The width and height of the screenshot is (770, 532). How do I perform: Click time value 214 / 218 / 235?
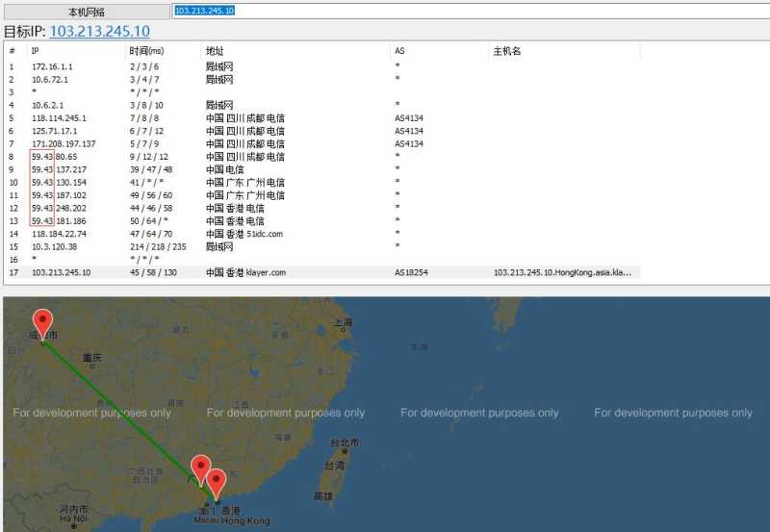[158, 246]
